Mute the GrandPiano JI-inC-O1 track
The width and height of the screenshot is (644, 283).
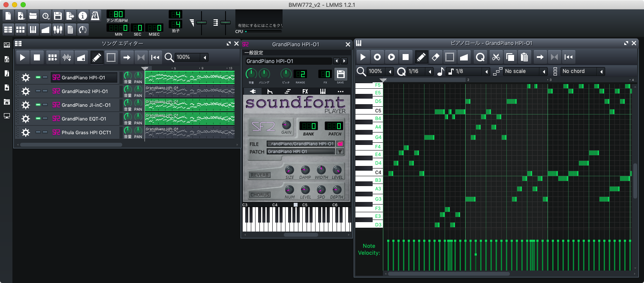[38, 105]
